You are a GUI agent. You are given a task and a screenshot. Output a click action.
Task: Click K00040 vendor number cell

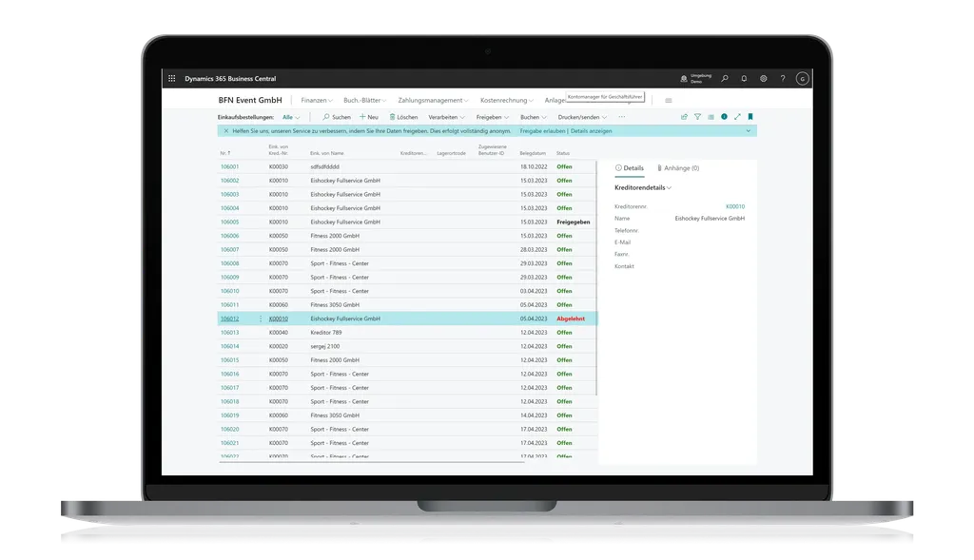[x=279, y=333]
